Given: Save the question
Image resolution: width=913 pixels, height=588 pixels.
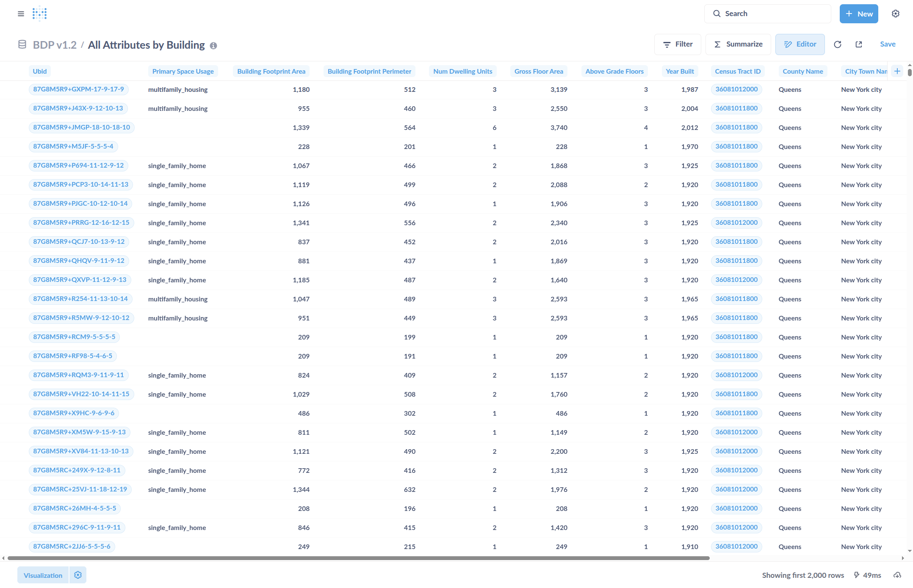Looking at the screenshot, I should click(x=887, y=44).
